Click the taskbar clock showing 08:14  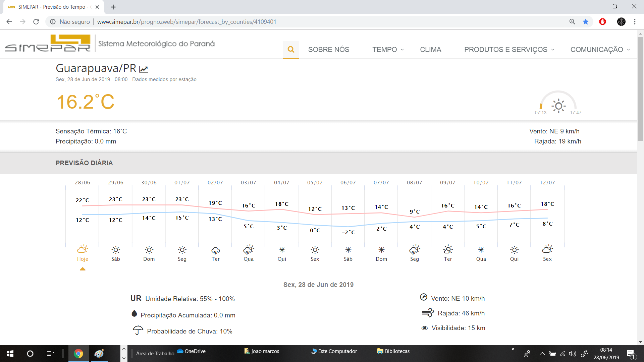[606, 354]
